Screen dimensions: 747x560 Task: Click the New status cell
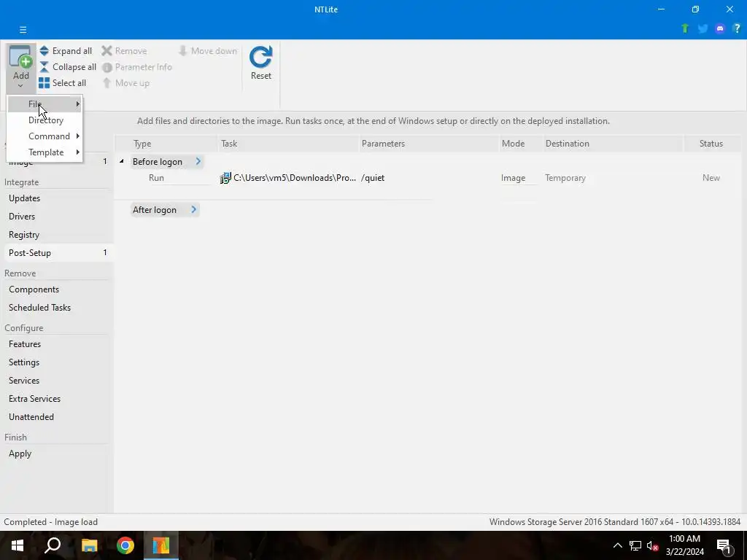coord(711,178)
